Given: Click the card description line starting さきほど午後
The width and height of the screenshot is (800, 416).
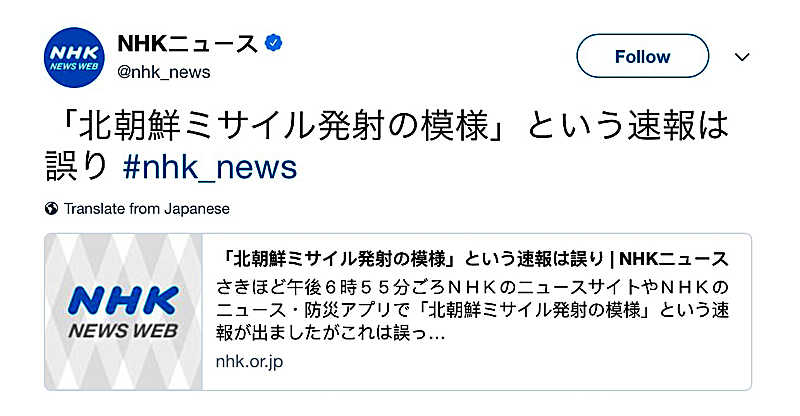Looking at the screenshot, I should (x=472, y=287).
